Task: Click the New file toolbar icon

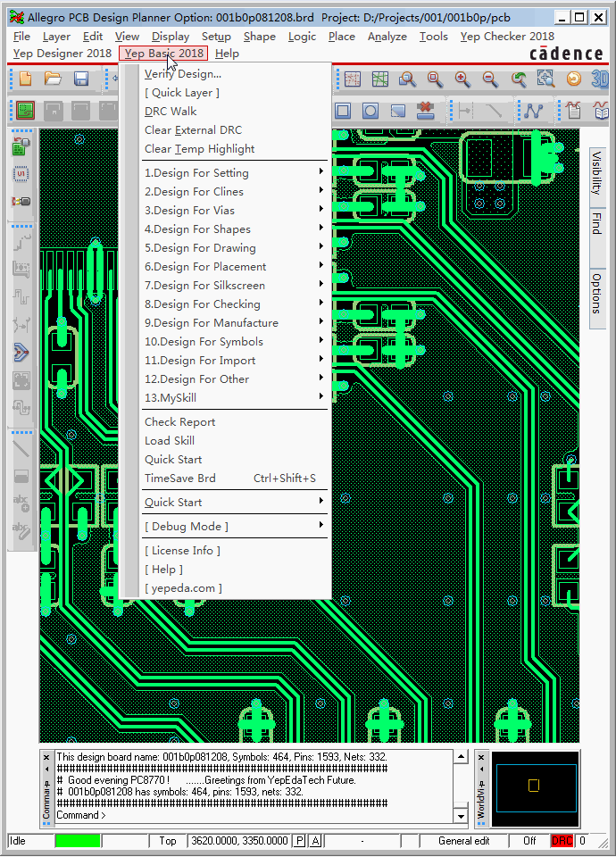Action: coord(25,79)
